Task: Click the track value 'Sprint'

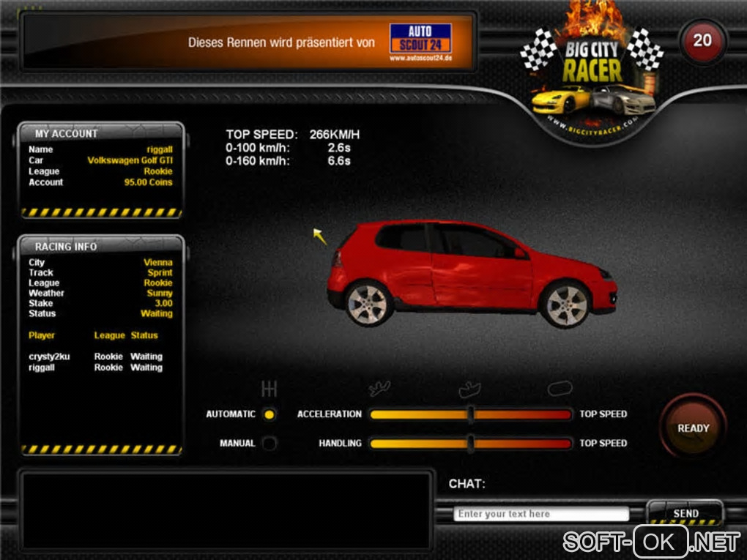Action: tap(160, 273)
